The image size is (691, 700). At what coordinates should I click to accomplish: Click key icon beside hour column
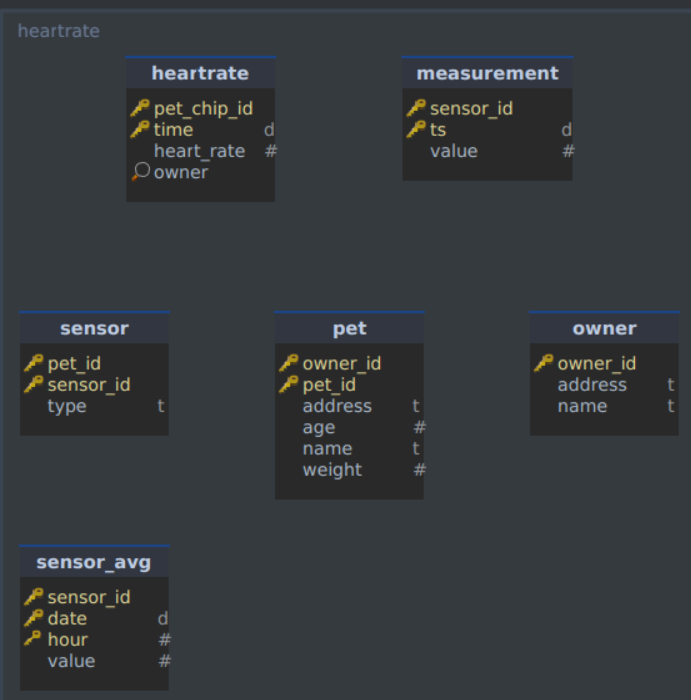coord(33,639)
